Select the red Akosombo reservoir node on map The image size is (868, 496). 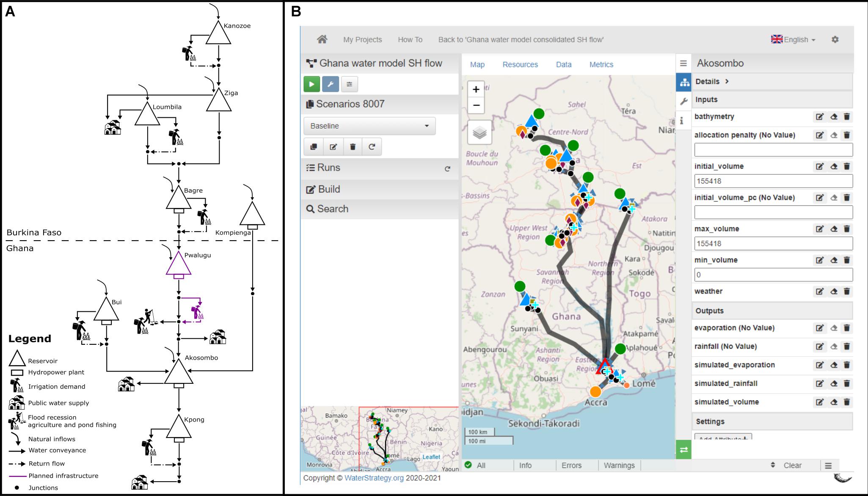[605, 366]
